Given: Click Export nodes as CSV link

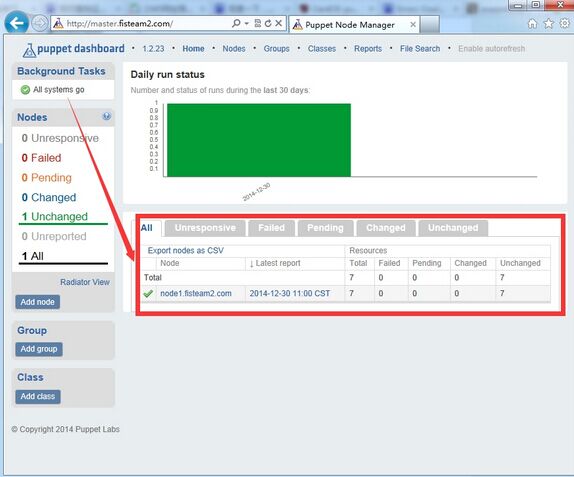Looking at the screenshot, I should tap(186, 251).
